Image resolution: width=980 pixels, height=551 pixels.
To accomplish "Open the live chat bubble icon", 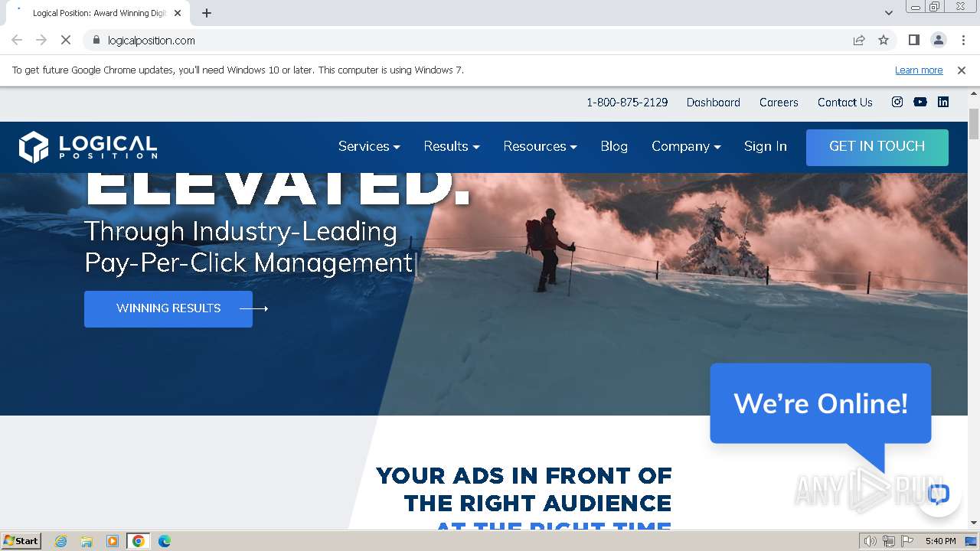I will (939, 494).
